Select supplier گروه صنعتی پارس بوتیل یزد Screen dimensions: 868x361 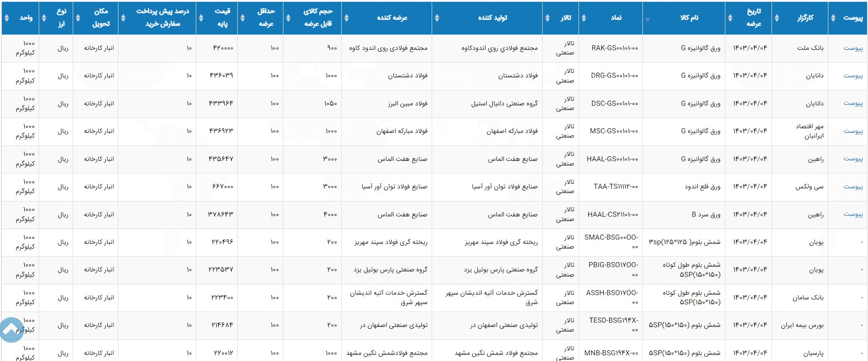pos(390,270)
